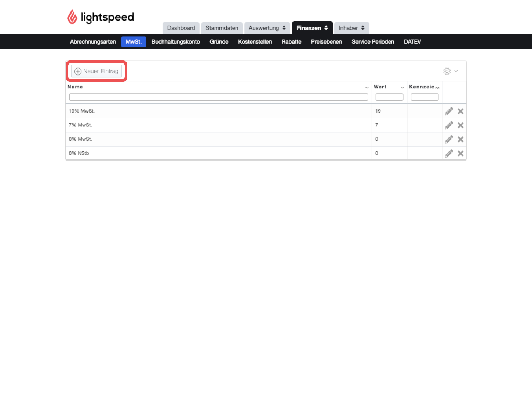Expand the chevron beside the settings gear
This screenshot has width=532, height=396.
[456, 71]
